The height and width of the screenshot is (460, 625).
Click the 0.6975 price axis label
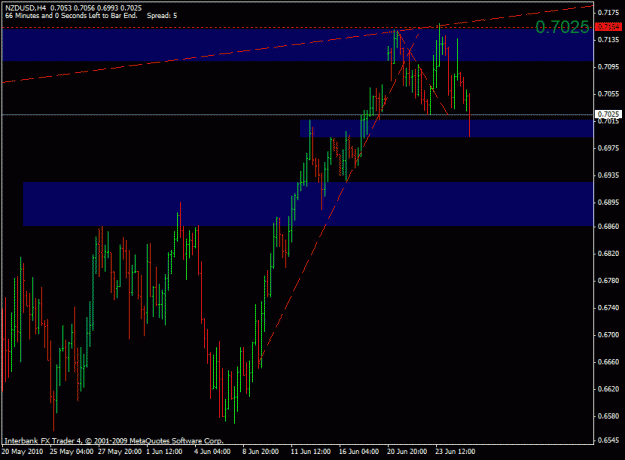tap(608, 148)
